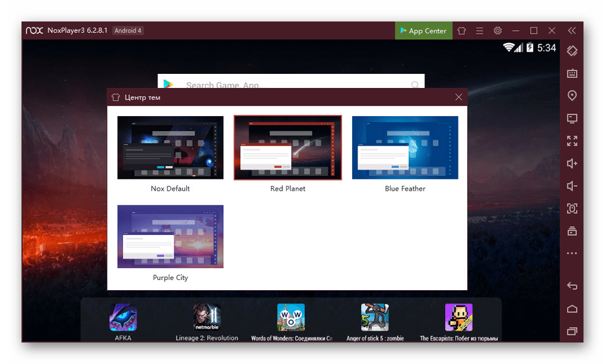Click the Purple City label text
Viewport: 605px width, 364px height.
point(170,277)
